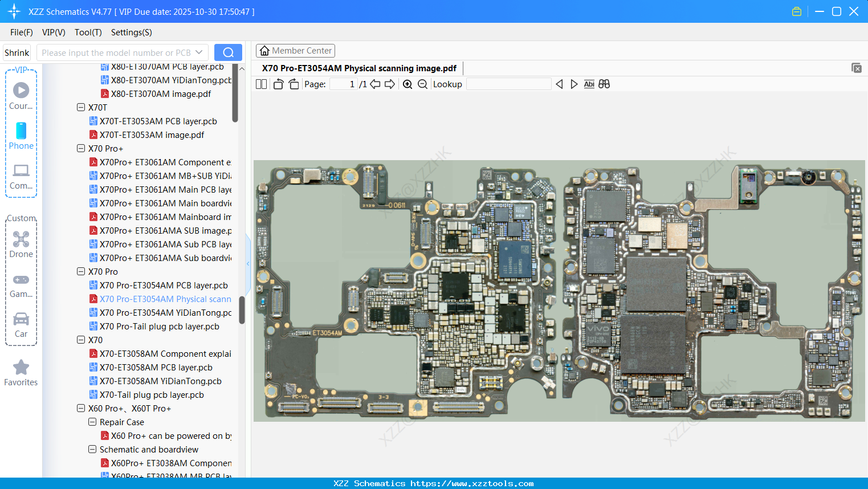Open the Tool menu

pos(88,32)
